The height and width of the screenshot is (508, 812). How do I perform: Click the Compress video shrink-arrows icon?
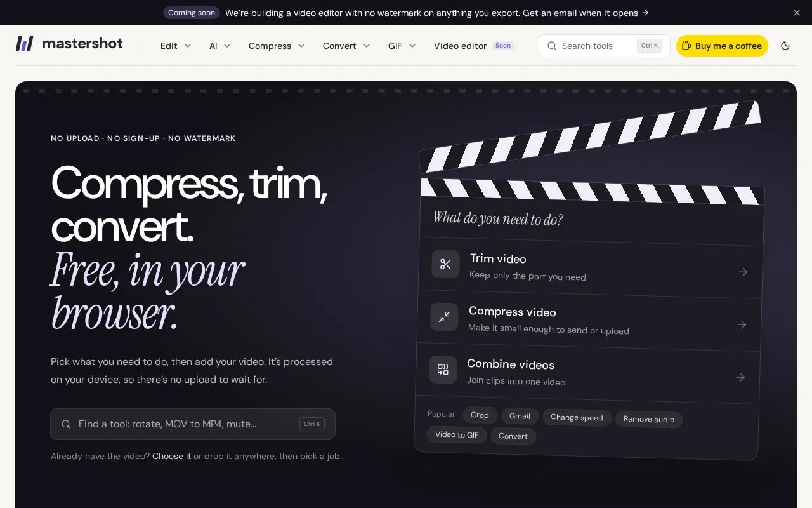pos(444,317)
